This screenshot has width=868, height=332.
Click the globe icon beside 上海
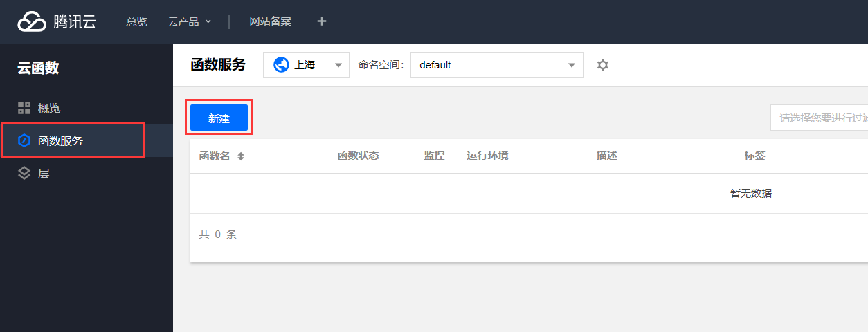coord(281,65)
